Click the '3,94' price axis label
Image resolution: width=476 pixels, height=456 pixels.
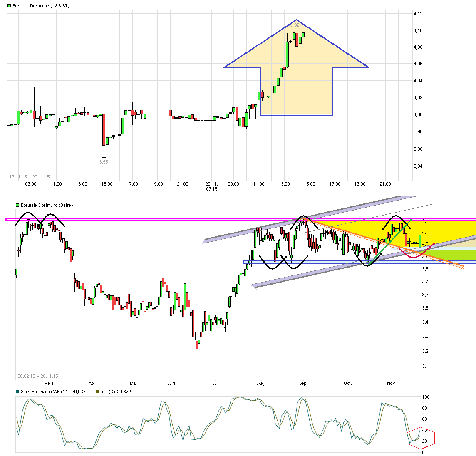[418, 166]
